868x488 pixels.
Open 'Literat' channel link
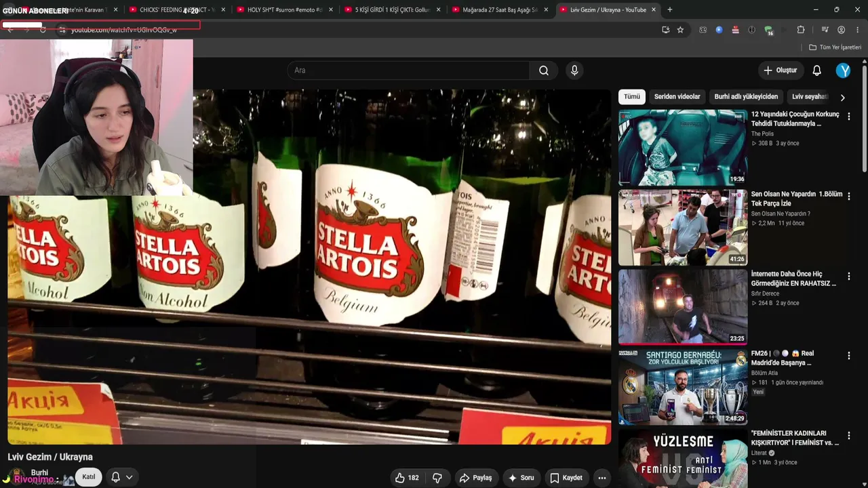(759, 453)
